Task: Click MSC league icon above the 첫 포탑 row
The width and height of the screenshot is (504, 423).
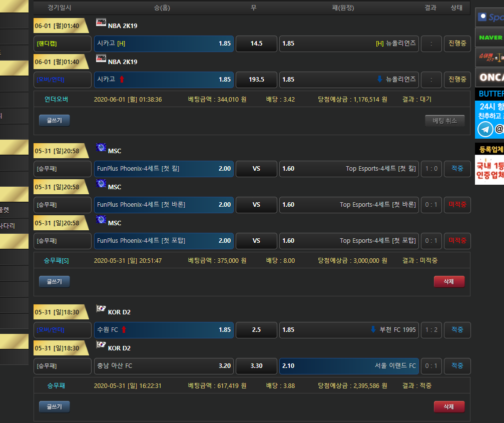Action: pos(101,220)
